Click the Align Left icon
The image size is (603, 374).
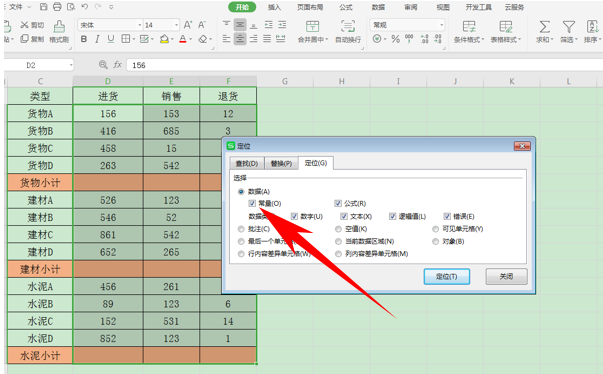227,39
